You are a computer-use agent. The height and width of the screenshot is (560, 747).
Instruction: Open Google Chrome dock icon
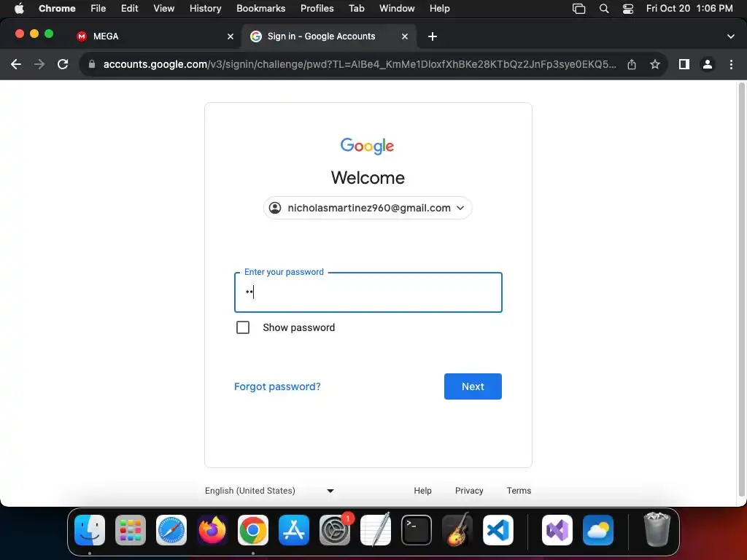253,529
